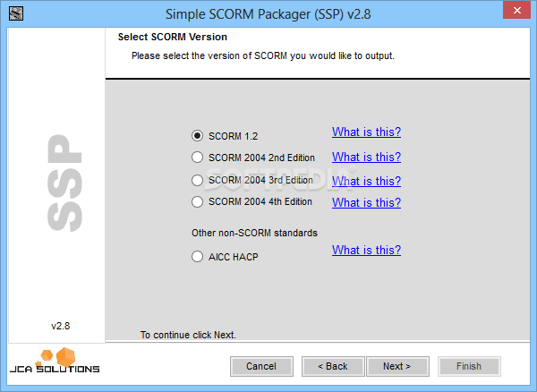Choose SCORM 2004 3rd Edition option
Screen dimensions: 537x392
(197, 180)
